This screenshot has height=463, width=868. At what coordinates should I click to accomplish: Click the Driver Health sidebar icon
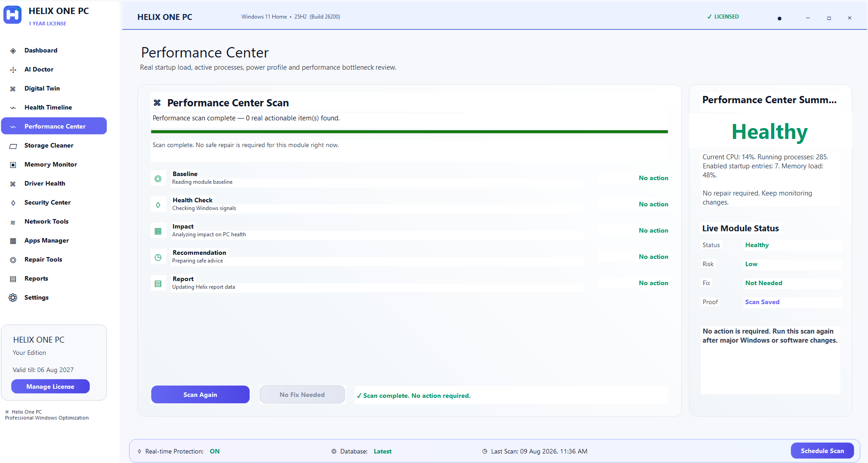click(13, 184)
